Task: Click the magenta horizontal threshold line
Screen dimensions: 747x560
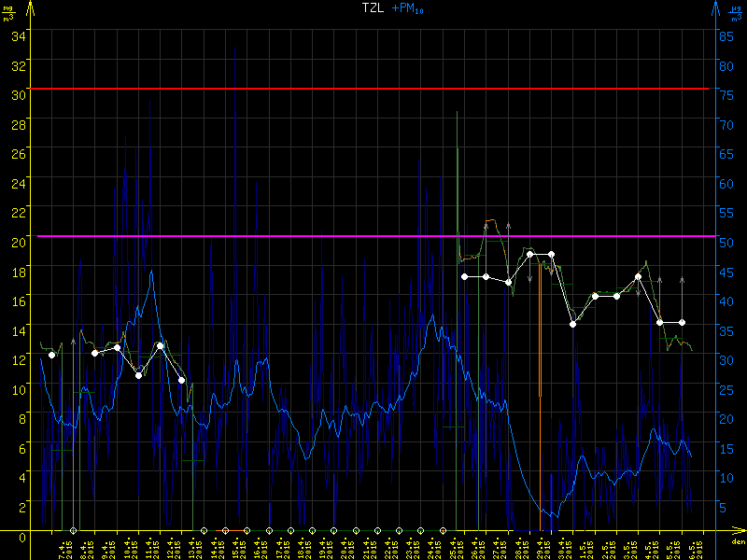Action: pos(373,236)
